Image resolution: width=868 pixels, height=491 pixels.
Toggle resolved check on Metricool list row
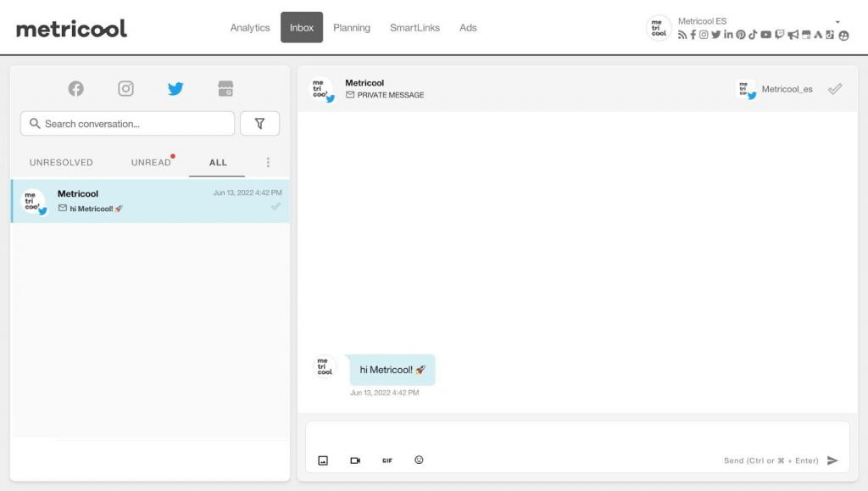275,206
